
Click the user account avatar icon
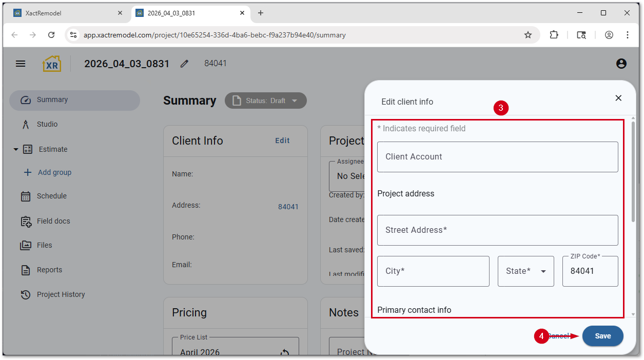pos(621,63)
